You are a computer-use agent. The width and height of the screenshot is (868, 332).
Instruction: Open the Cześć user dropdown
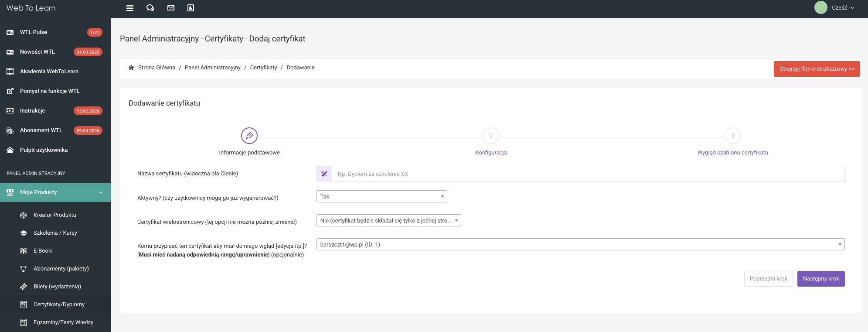[x=843, y=8]
